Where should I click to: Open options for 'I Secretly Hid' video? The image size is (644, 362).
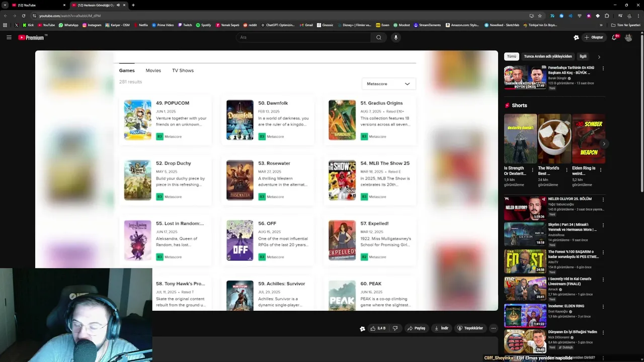pyautogui.click(x=603, y=280)
